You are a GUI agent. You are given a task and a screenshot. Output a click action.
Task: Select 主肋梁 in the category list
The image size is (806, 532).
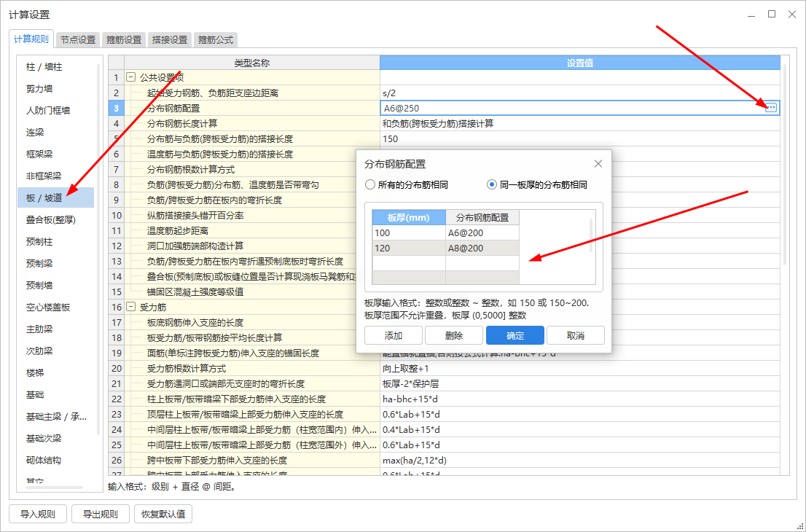pyautogui.click(x=56, y=329)
